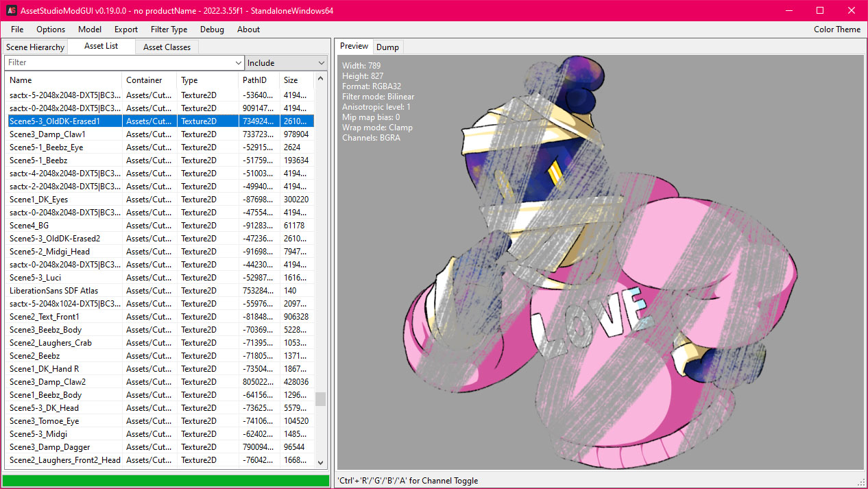This screenshot has width=868, height=489.
Task: Select Scene5-1_Beebz row
Action: pos(160,160)
